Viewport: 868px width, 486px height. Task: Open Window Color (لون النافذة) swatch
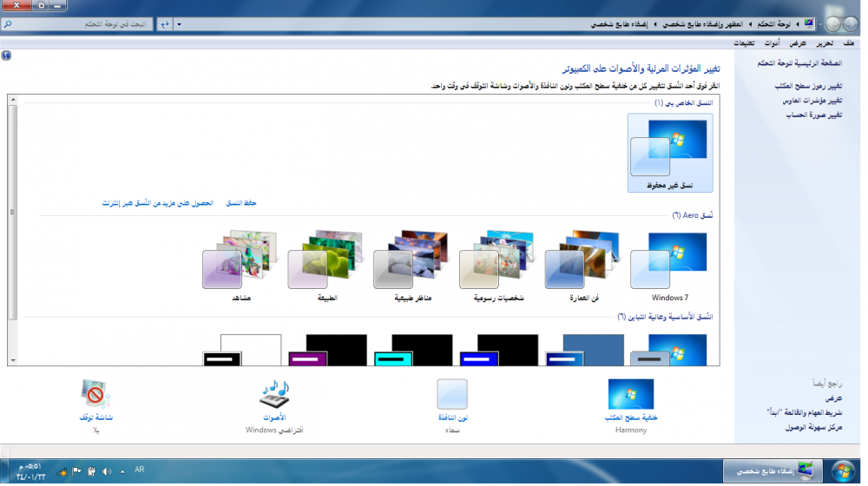coord(451,395)
